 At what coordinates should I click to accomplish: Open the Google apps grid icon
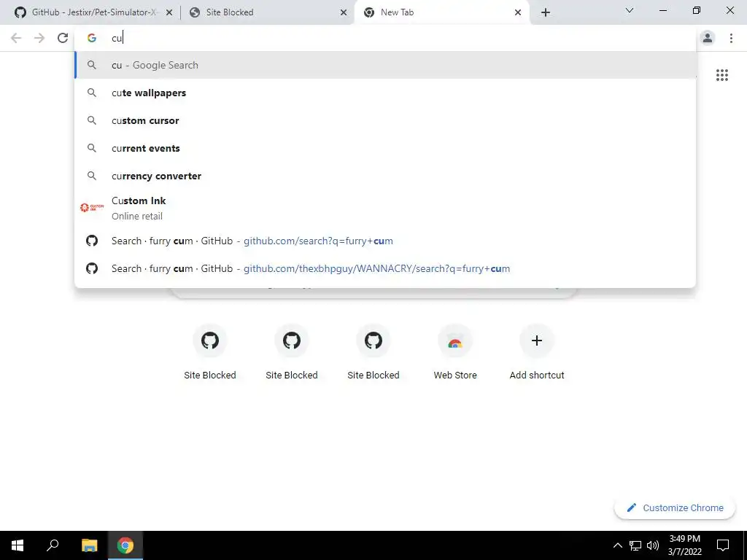click(721, 75)
